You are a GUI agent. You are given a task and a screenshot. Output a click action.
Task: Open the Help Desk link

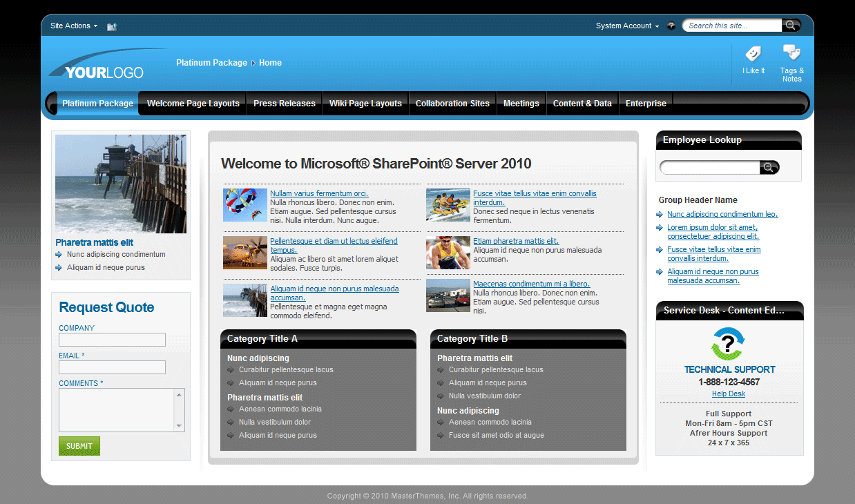(x=728, y=394)
